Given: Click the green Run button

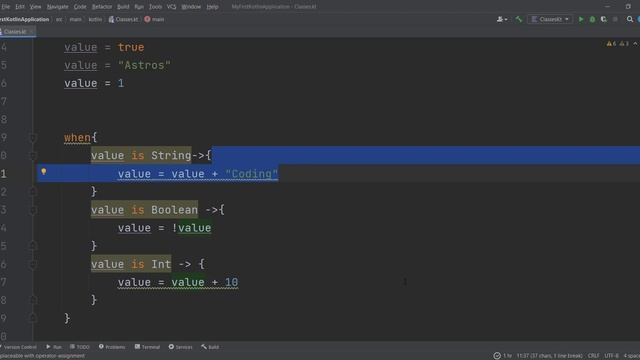Looking at the screenshot, I should 581,19.
